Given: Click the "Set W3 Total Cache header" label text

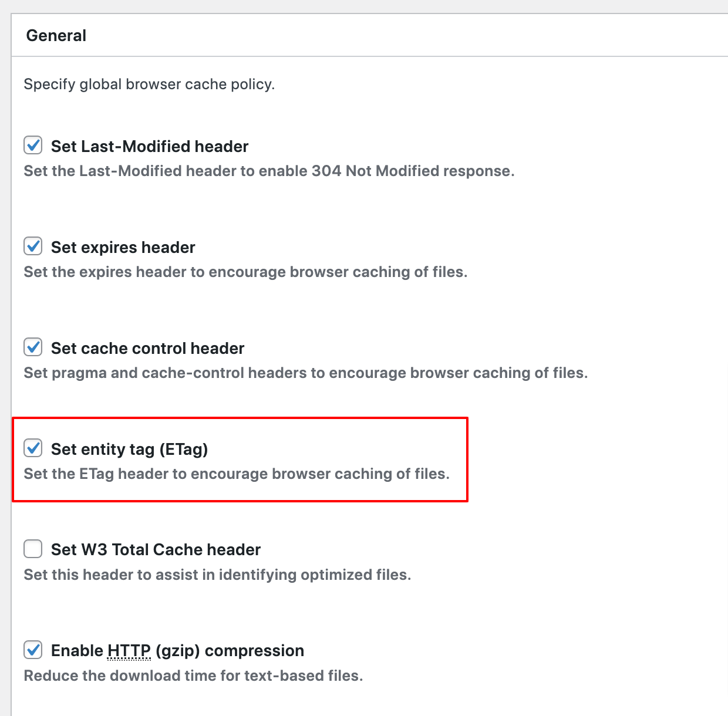Looking at the screenshot, I should click(x=156, y=550).
